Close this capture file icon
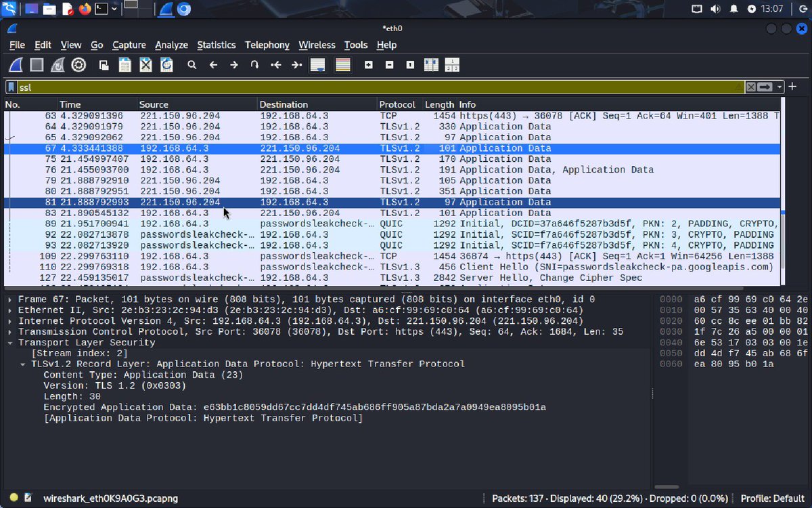Screen dimensions: 812x508 [x=145, y=65]
